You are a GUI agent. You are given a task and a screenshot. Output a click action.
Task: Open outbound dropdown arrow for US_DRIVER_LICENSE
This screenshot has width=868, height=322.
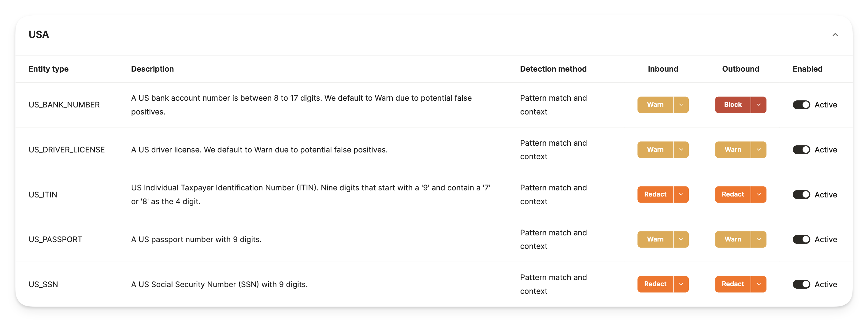click(759, 150)
